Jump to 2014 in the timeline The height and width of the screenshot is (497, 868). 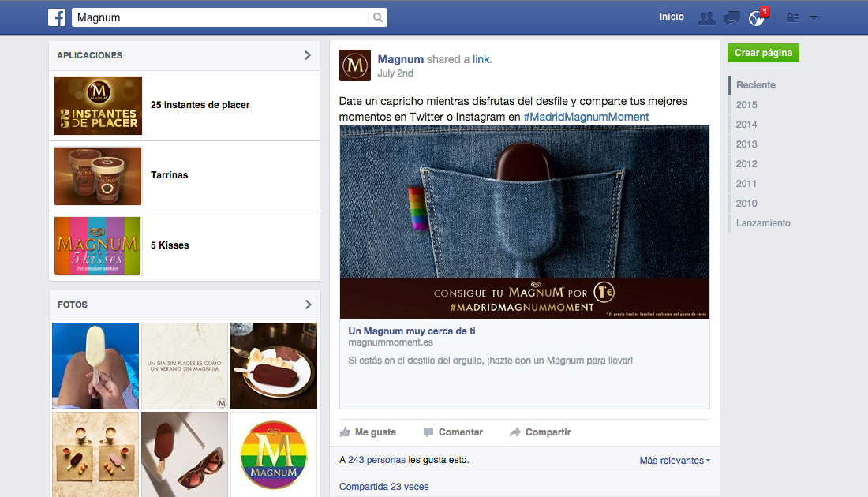click(x=746, y=125)
